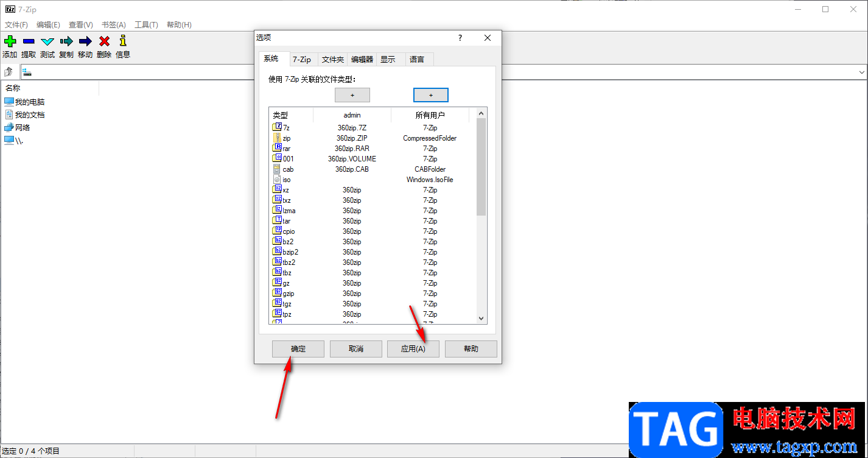
Task: Click the bzip2 file type icon
Action: (277, 252)
